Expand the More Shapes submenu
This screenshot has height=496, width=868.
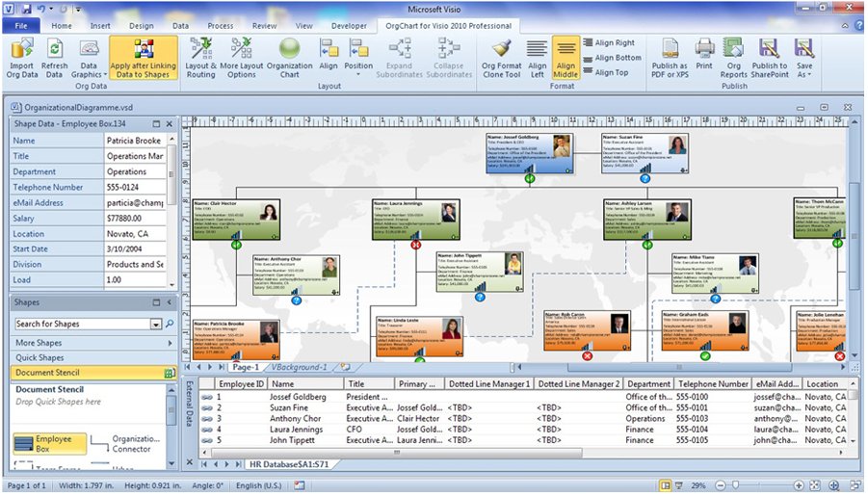[x=93, y=343]
